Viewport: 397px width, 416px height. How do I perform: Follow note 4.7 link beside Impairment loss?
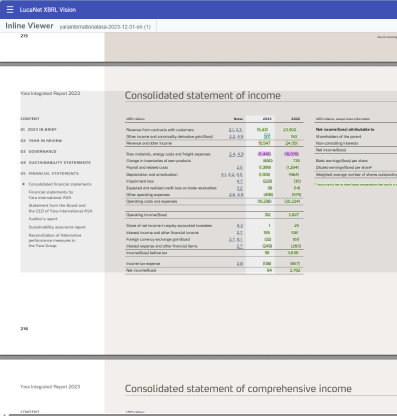(x=240, y=181)
